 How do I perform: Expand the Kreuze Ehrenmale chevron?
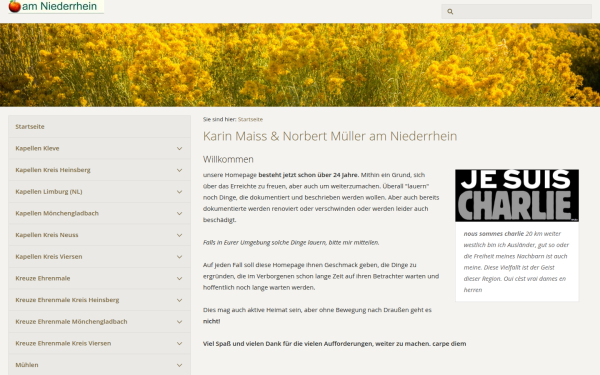[179, 279]
